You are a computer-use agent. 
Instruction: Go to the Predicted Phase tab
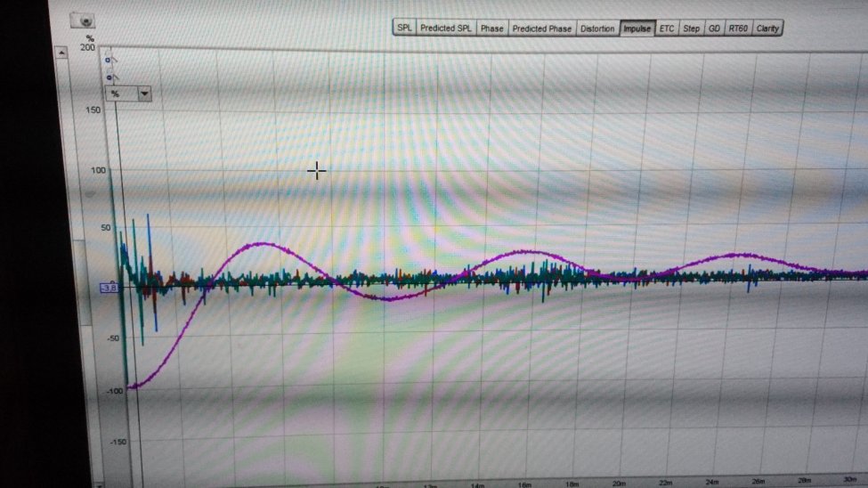[541, 28]
